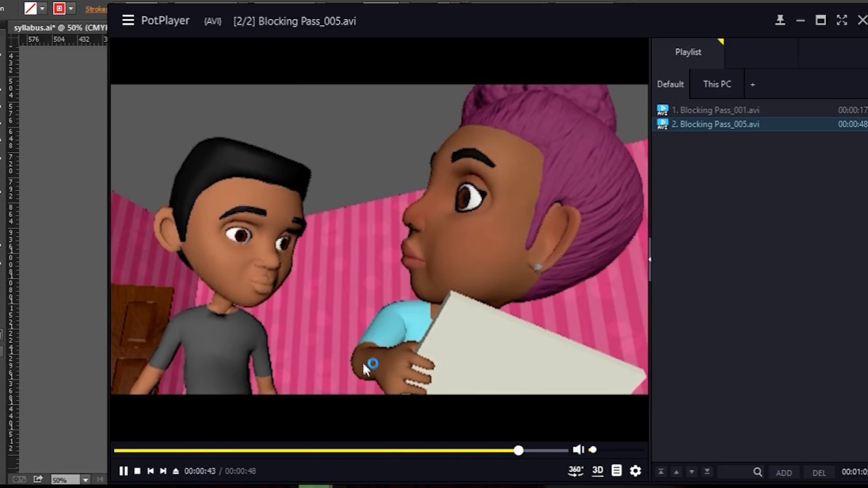Expand the Illustrator stroke color dropdown arrow
The width and height of the screenshot is (868, 488).
[71, 9]
